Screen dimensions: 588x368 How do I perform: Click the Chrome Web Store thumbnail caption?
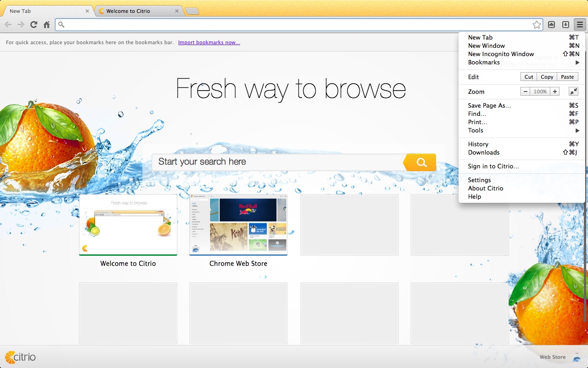238,264
